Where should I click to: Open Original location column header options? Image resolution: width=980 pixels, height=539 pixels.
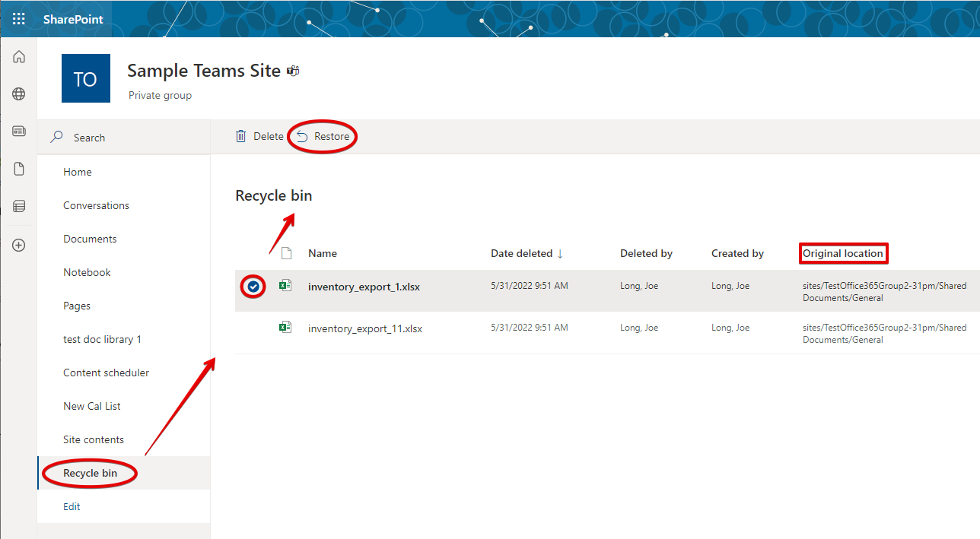tap(842, 253)
